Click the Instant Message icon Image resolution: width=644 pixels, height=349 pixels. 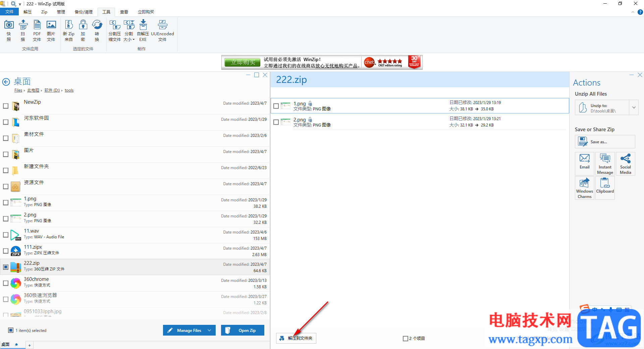(605, 163)
